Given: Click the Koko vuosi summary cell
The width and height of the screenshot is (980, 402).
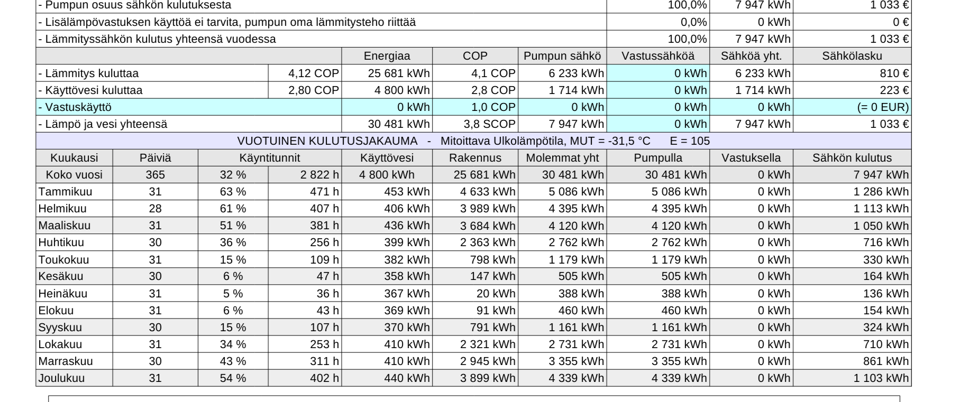Looking at the screenshot, I should coord(74,175).
